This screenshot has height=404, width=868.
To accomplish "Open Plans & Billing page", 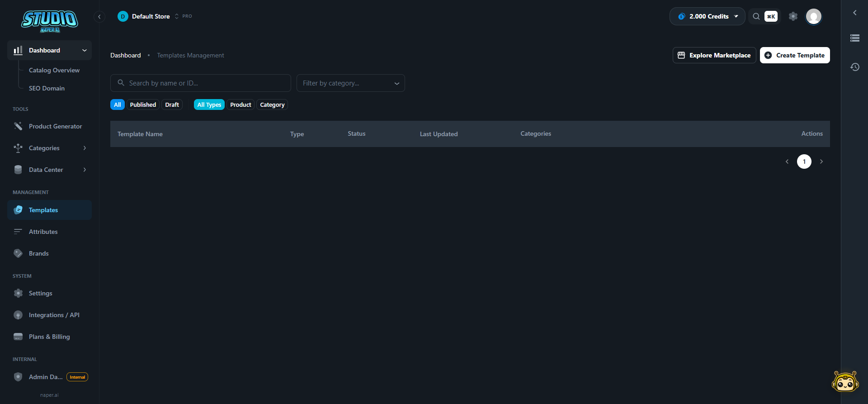I will click(x=49, y=337).
